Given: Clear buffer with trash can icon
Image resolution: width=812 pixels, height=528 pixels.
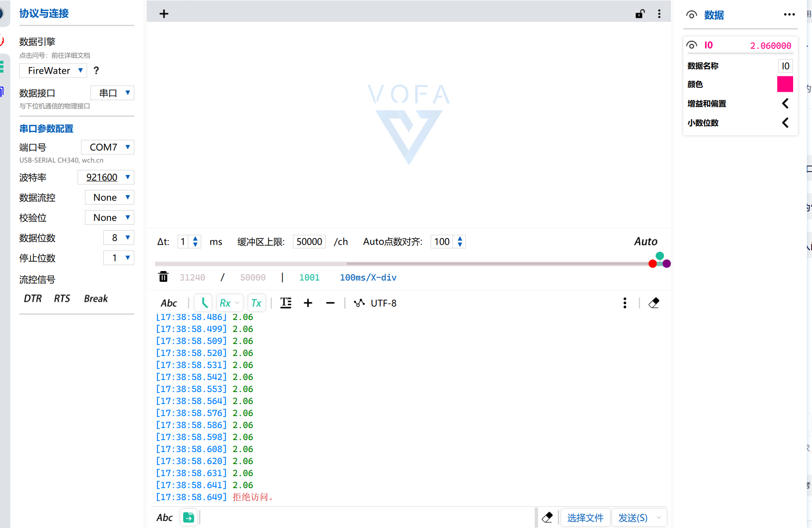Looking at the screenshot, I should coord(163,277).
